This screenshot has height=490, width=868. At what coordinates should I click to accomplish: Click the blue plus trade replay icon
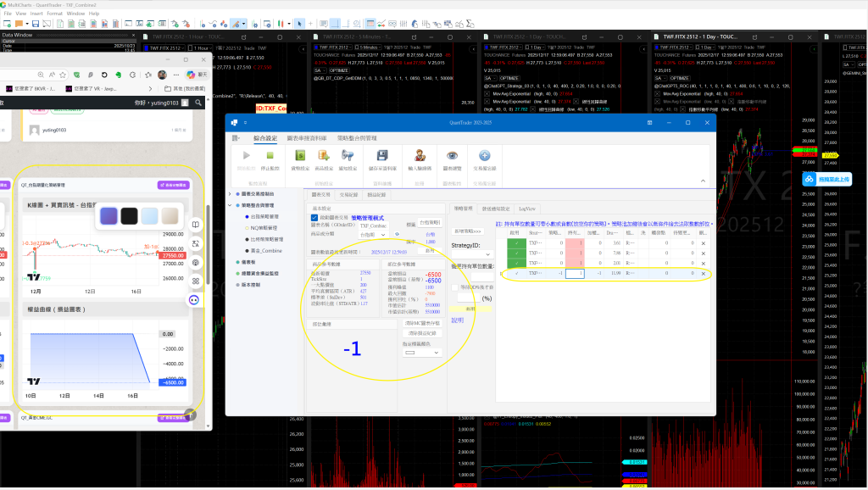point(485,156)
